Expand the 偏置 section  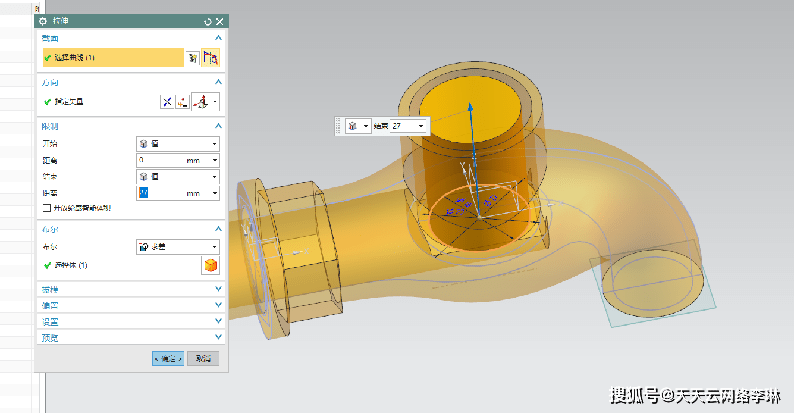click(x=132, y=306)
